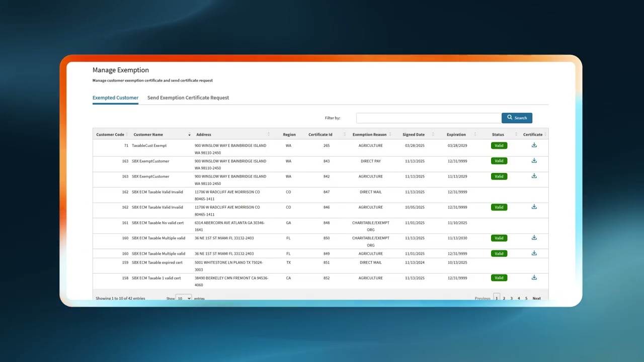The height and width of the screenshot is (362, 644).
Task: Click Signed Date column header
Action: (x=414, y=134)
